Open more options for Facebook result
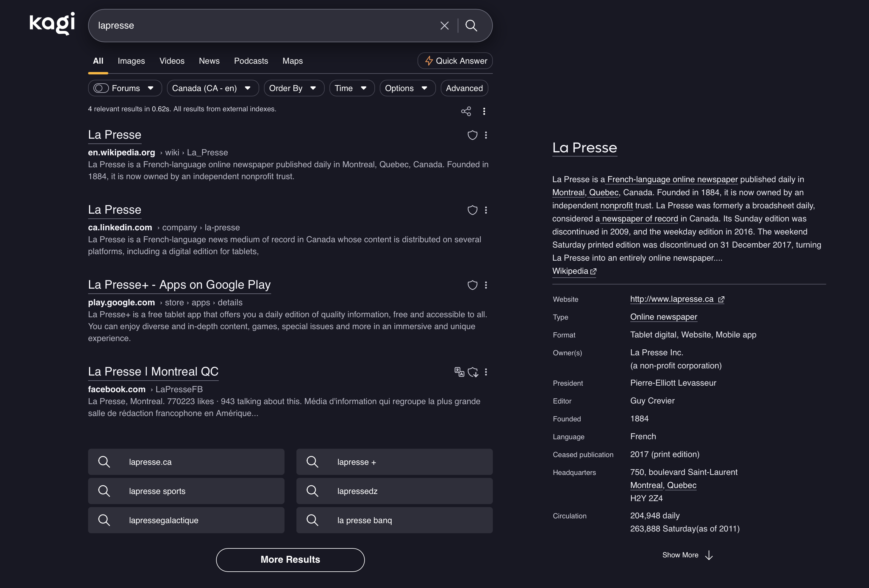Screen dimensions: 869x588 pyautogui.click(x=486, y=372)
